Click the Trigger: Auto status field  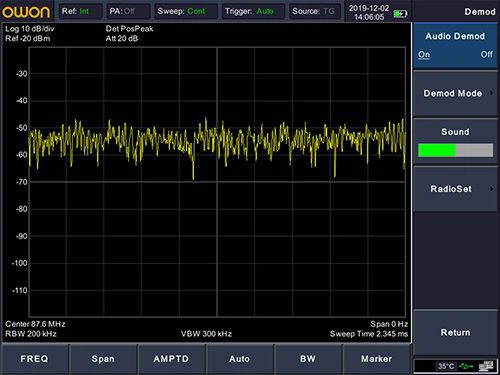tap(254, 11)
